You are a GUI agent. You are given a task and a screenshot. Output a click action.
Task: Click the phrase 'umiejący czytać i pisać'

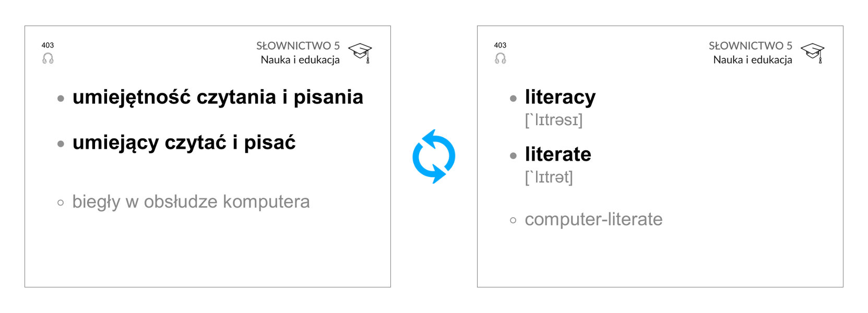pos(184,142)
